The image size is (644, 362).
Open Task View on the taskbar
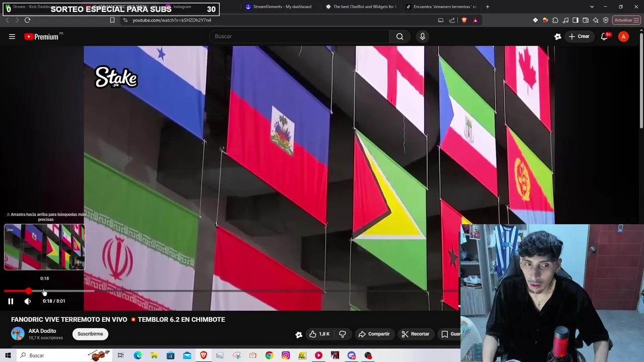121,355
